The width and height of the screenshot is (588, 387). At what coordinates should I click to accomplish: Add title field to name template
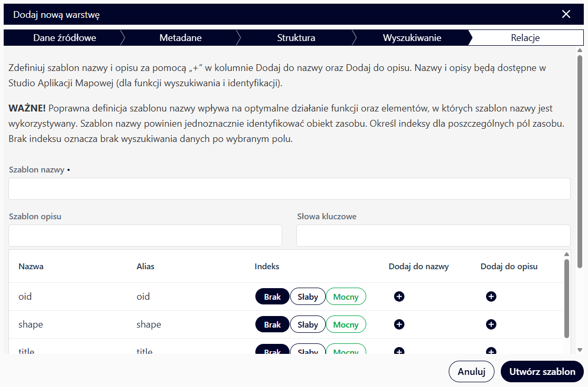[399, 351]
